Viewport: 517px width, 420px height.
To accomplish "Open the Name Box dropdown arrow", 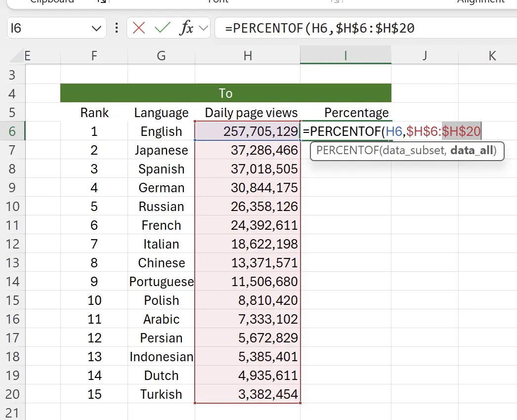I will [97, 28].
